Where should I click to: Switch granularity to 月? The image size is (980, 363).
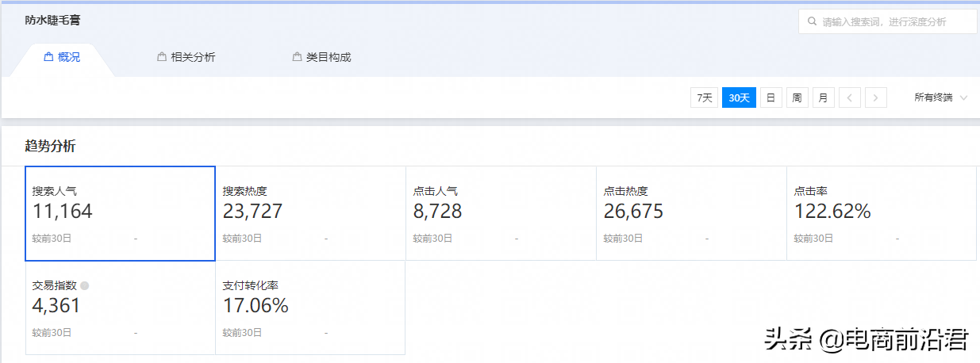coord(824,97)
